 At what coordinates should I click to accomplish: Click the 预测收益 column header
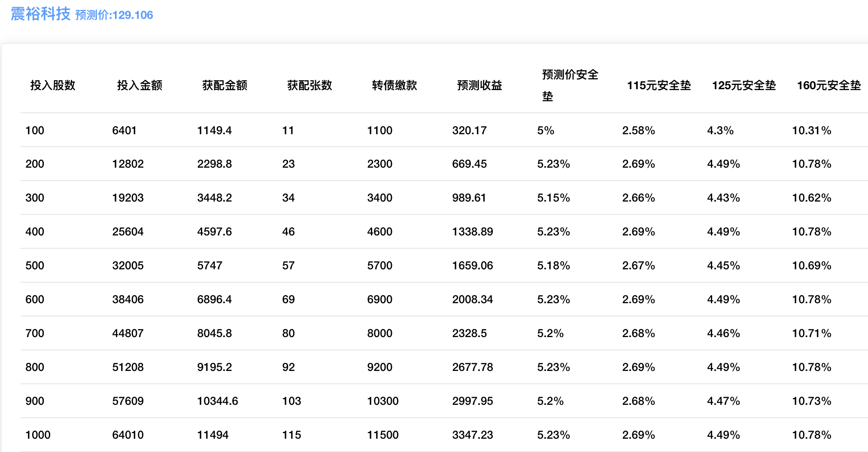point(480,85)
